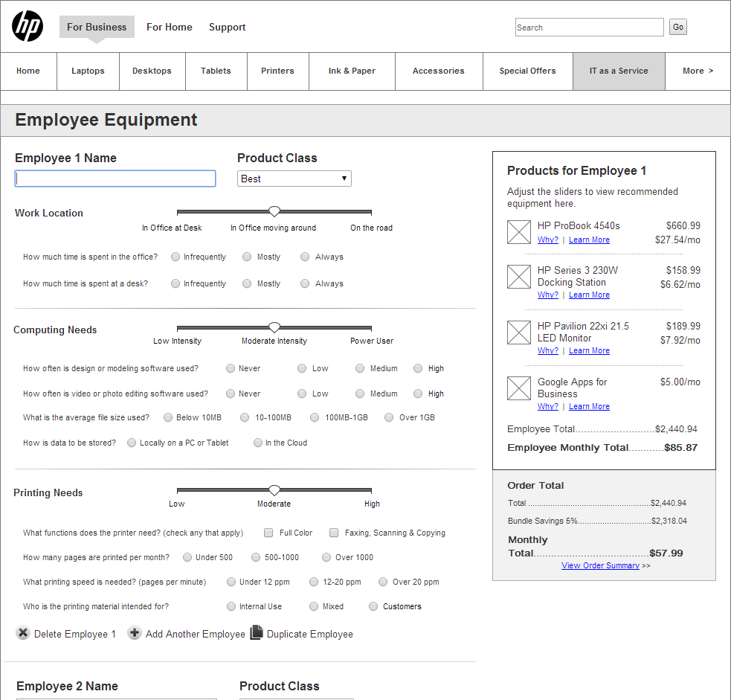Click the View Order Summary link

pyautogui.click(x=600, y=565)
